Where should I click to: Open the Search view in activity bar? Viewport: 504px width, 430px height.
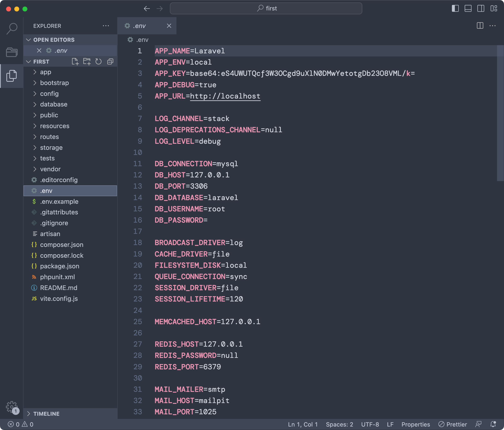tap(12, 29)
